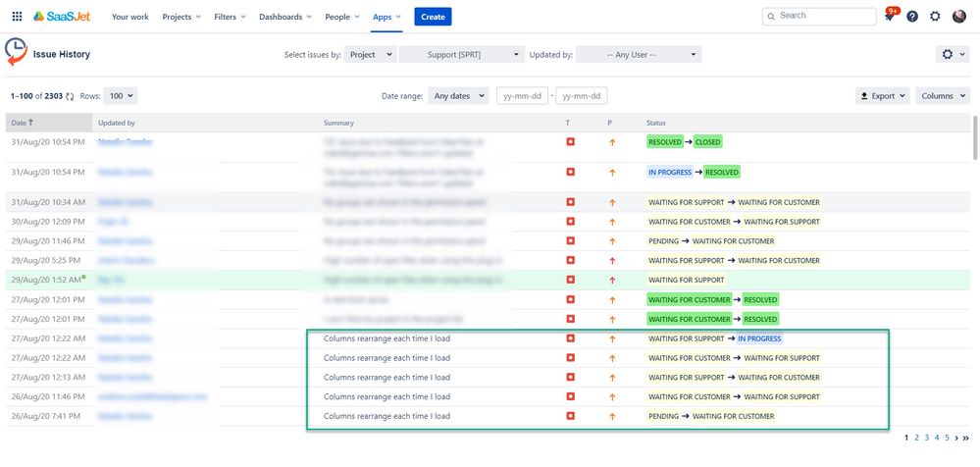Expand the Any dates range dropdown
This screenshot has height=467, width=980.
point(458,96)
